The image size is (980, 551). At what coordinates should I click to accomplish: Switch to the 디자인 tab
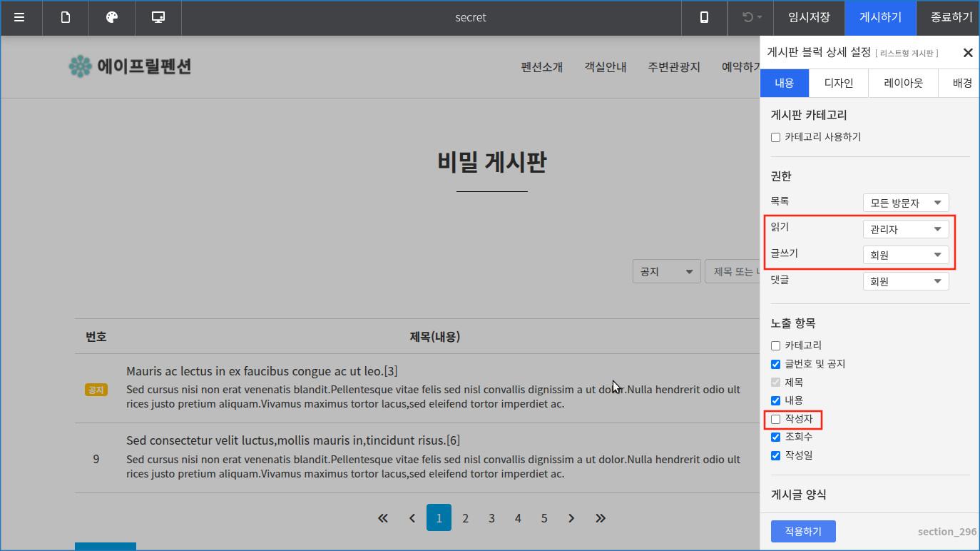[838, 83]
